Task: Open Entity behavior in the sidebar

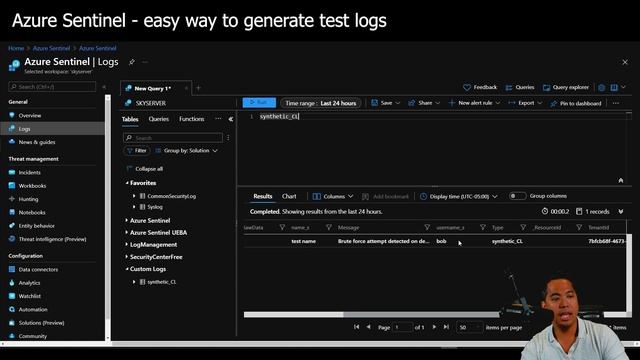Action: click(36, 226)
